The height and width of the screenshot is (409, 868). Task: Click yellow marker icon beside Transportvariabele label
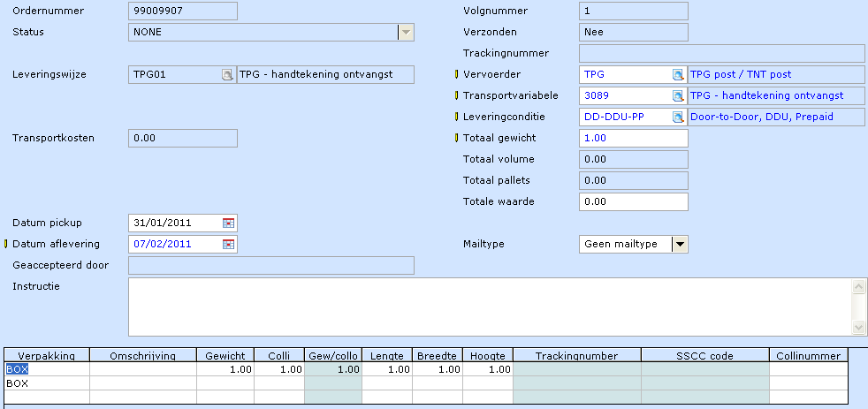(x=457, y=95)
